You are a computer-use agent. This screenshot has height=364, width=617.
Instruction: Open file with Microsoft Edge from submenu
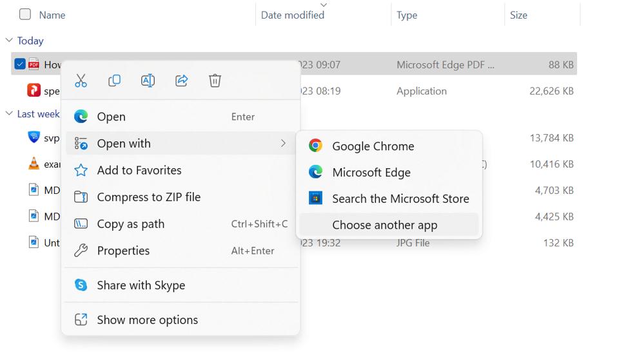tap(371, 173)
